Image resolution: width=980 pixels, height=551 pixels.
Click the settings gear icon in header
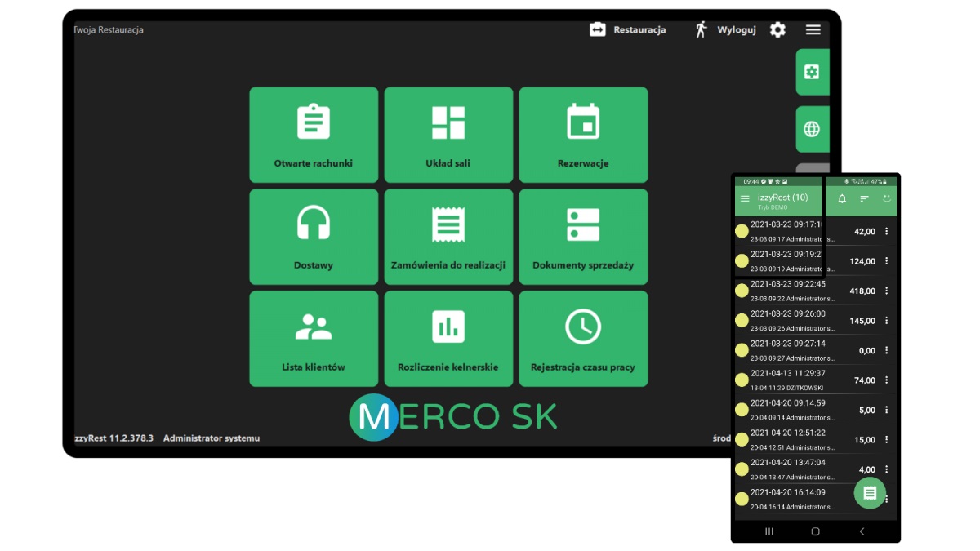click(x=777, y=30)
